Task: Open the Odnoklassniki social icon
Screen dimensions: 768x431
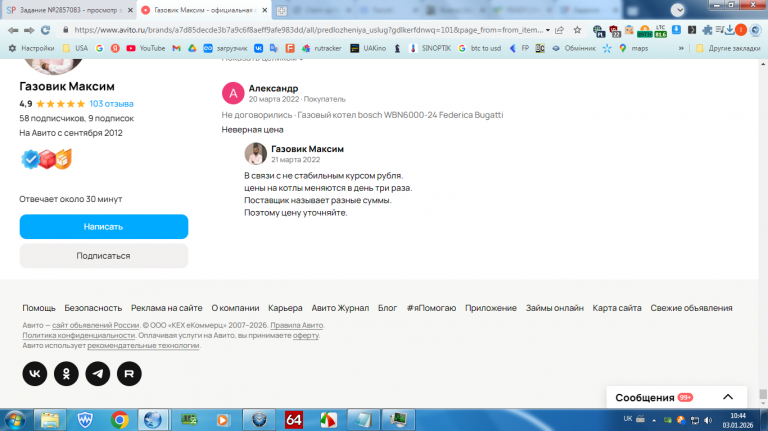Action: tap(66, 374)
